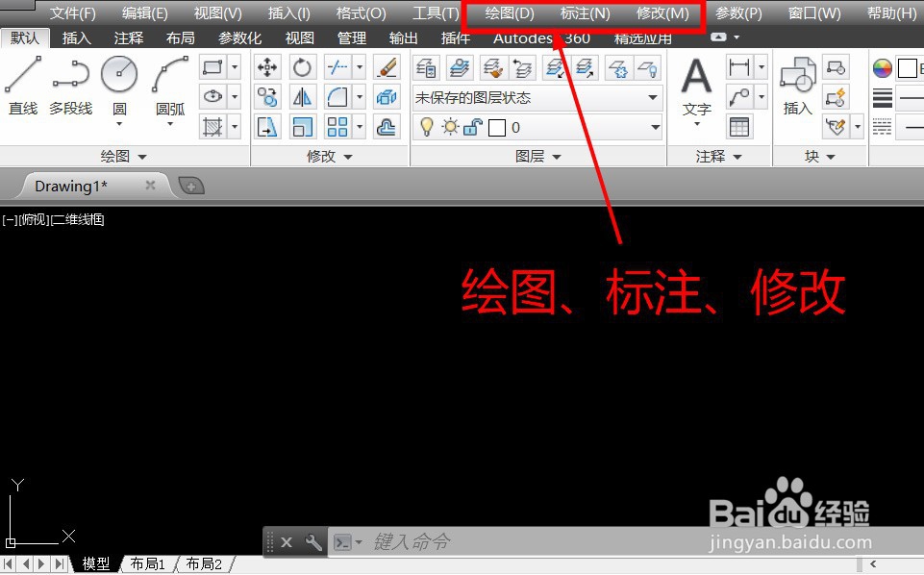The image size is (924, 575).
Task: Click the Create Block icon
Action: [x=836, y=67]
